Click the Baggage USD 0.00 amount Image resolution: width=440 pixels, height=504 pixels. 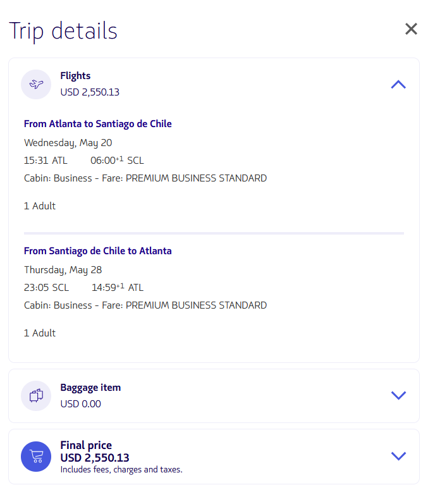tap(80, 404)
